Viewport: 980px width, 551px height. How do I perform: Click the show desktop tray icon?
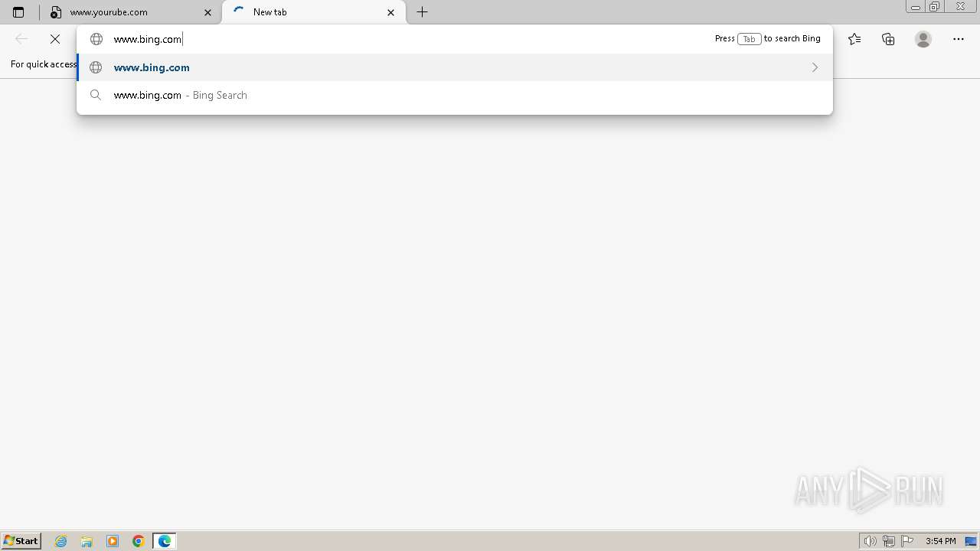pos(971,541)
